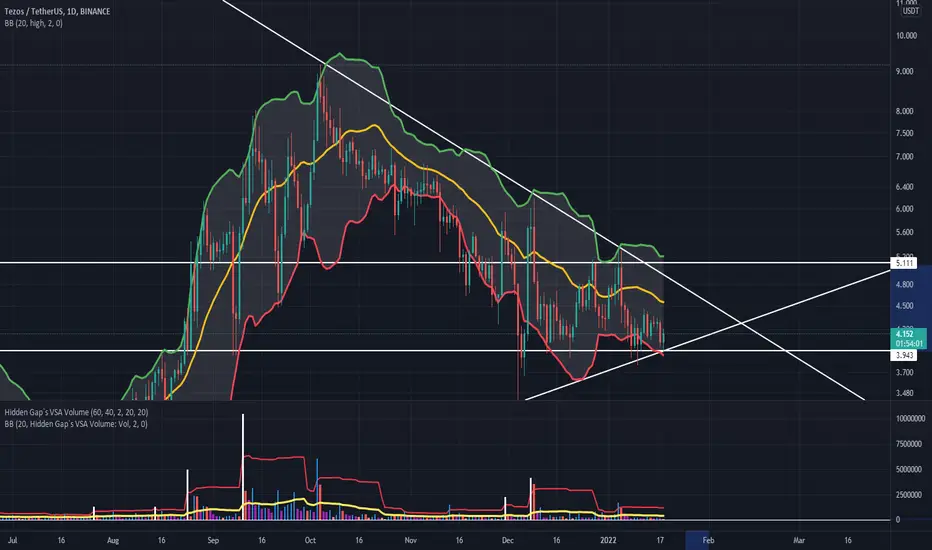This screenshot has height=550, width=932.
Task: Click the 17 date label on time axis
Action: tap(660, 540)
